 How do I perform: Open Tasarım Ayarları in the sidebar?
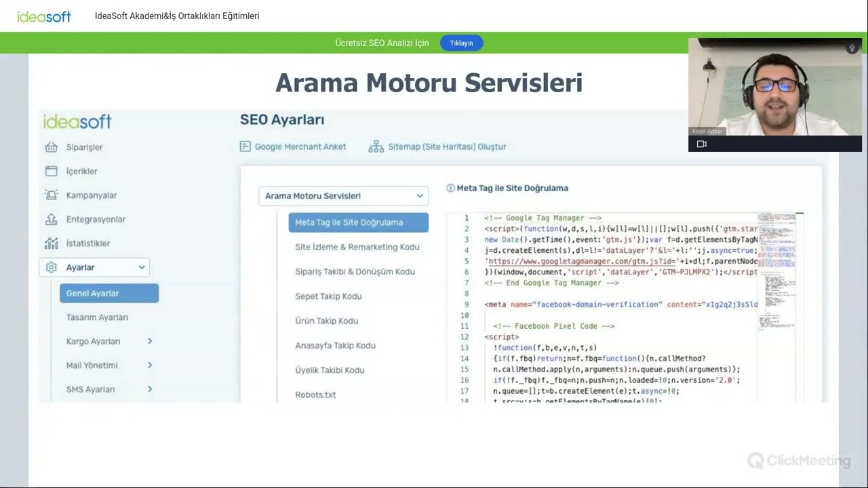[97, 317]
